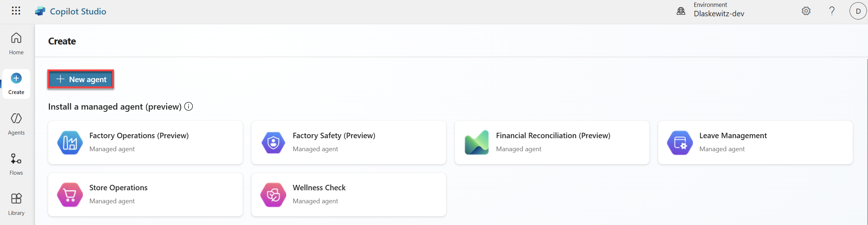Open the app launcher waffle grid

[16, 11]
